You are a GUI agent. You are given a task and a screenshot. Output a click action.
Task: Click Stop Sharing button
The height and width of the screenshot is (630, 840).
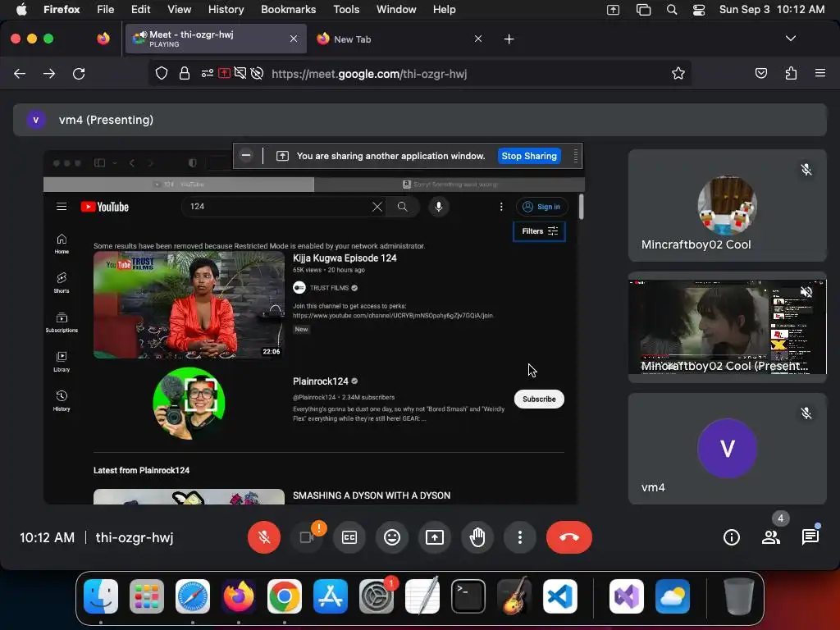pyautogui.click(x=529, y=156)
